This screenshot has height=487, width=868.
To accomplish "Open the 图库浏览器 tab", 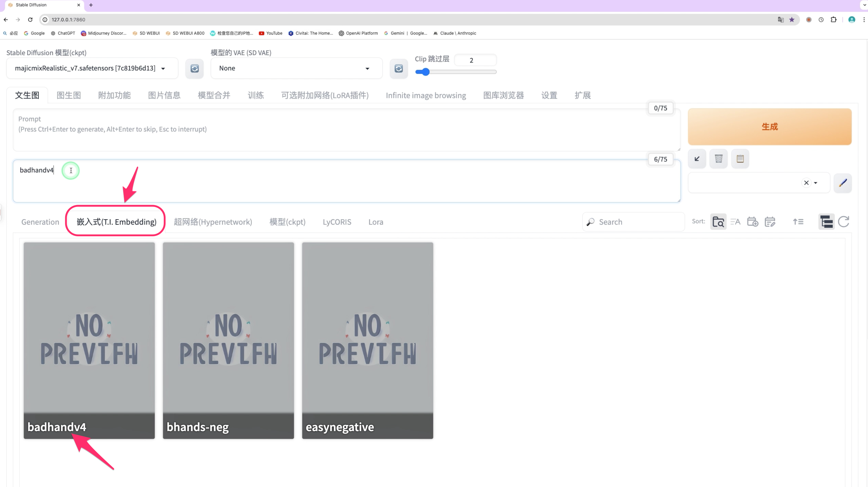I will tap(503, 95).
